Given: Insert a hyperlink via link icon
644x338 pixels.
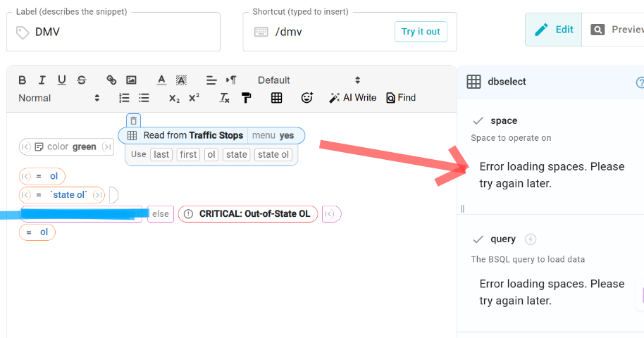Looking at the screenshot, I should (111, 80).
